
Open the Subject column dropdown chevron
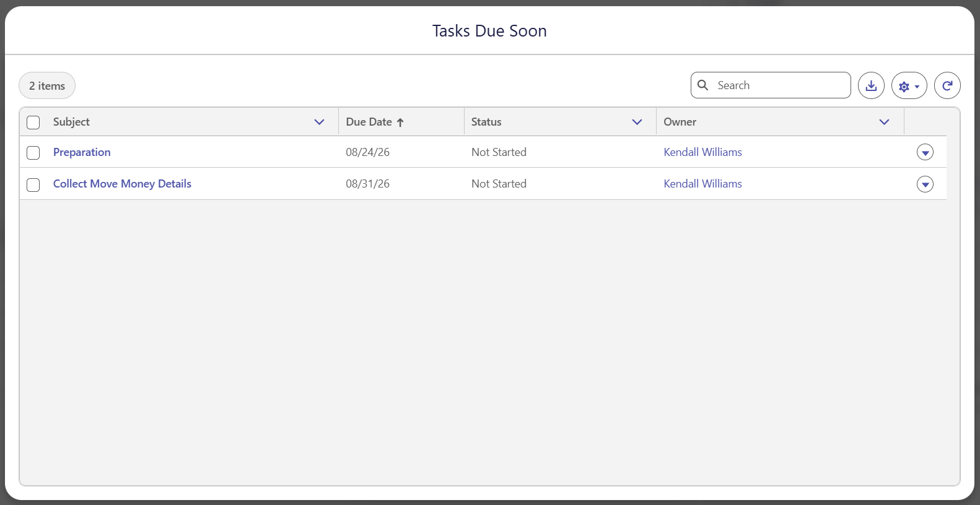click(320, 122)
